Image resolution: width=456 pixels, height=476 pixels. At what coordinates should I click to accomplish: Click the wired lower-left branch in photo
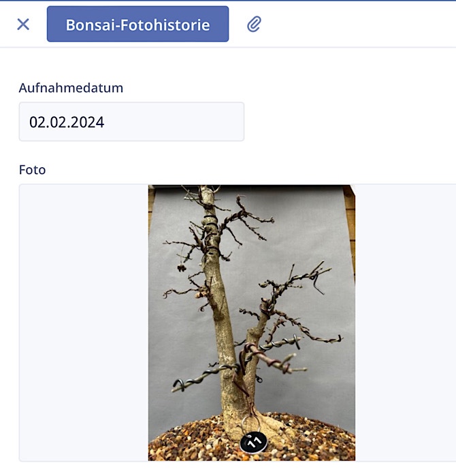[x=202, y=378]
